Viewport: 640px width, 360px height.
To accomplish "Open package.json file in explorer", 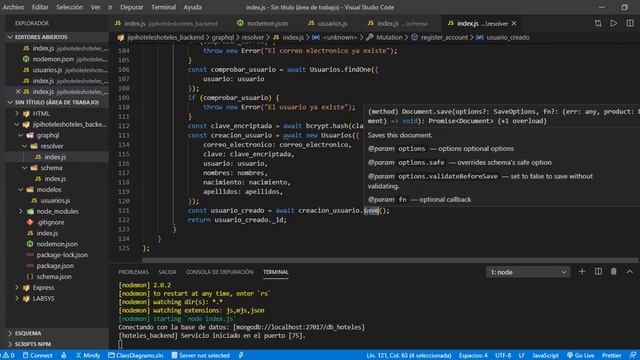I will click(x=55, y=266).
